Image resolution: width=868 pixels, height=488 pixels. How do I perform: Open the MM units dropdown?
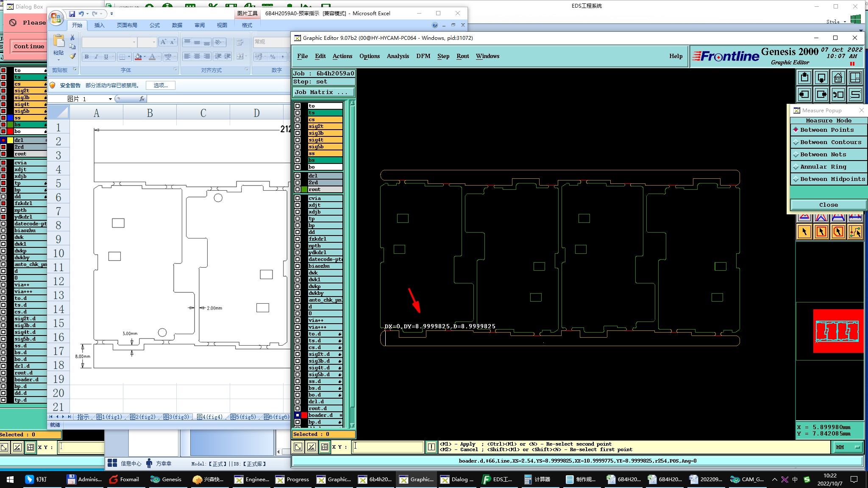(849, 447)
